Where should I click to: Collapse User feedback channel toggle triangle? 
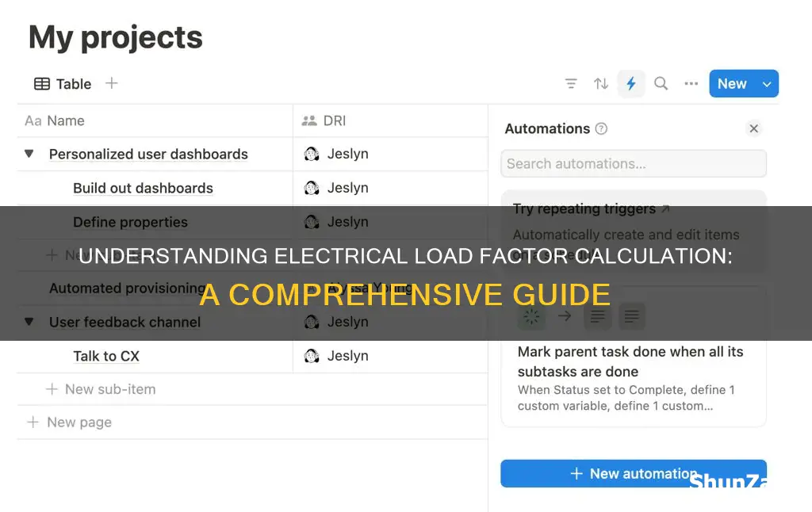tap(29, 322)
